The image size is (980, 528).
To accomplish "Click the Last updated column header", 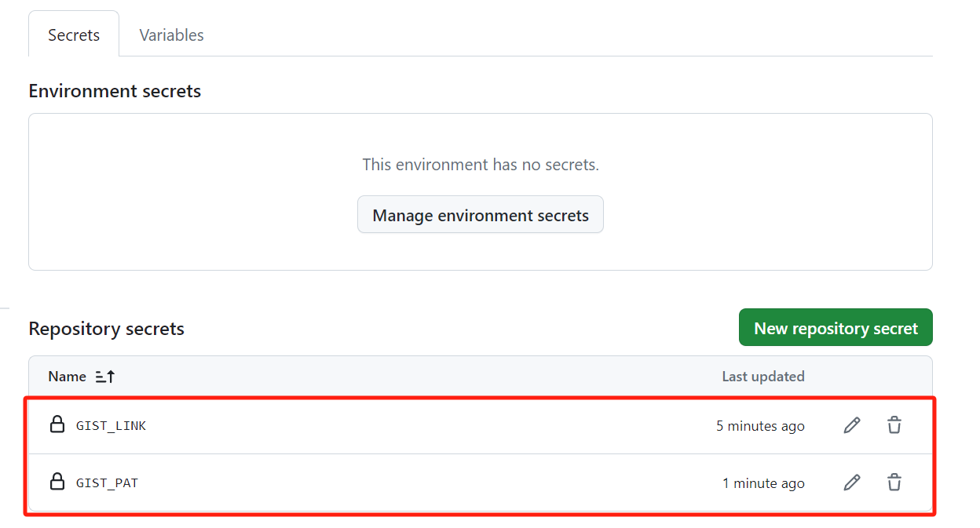I will point(763,377).
